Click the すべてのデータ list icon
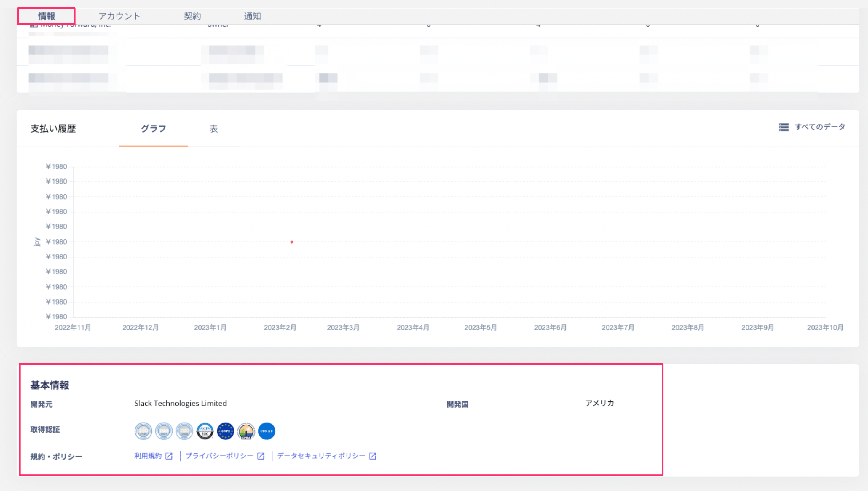Image resolution: width=868 pixels, height=491 pixels. [x=784, y=127]
